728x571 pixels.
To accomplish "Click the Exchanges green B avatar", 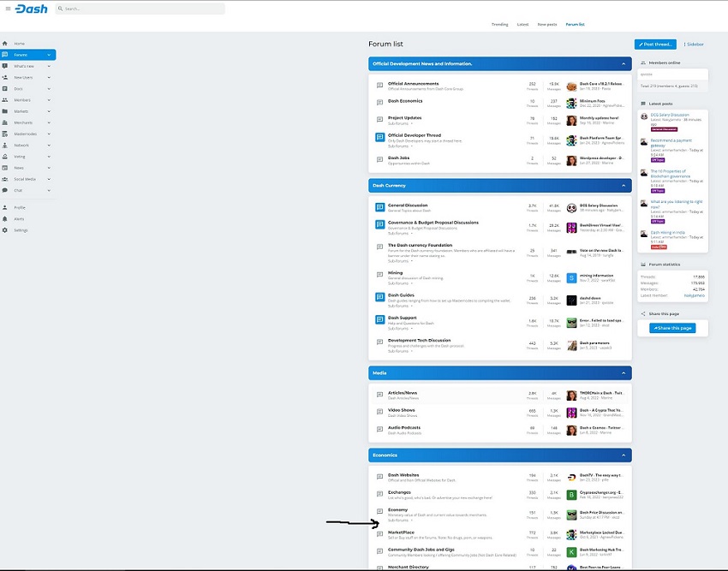I will (x=571, y=495).
